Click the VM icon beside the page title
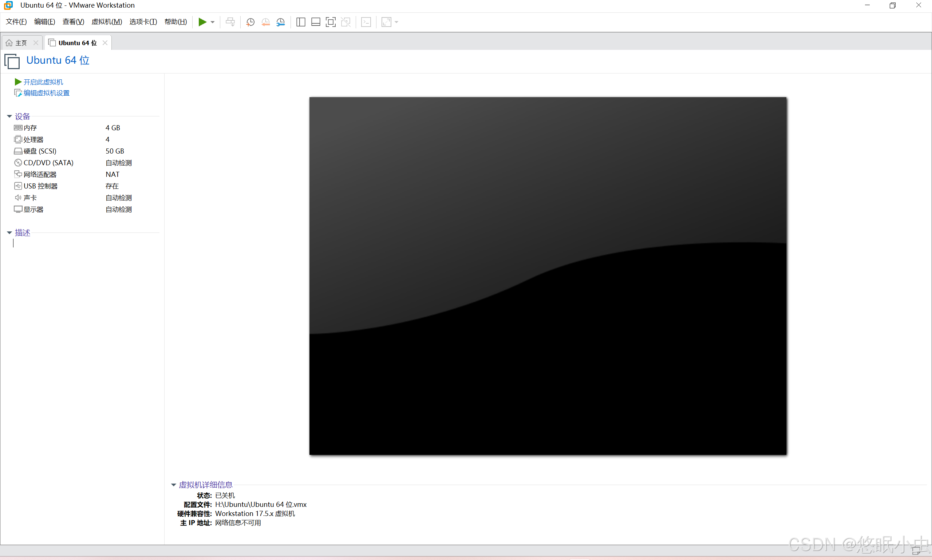This screenshot has height=560, width=932. [x=12, y=61]
